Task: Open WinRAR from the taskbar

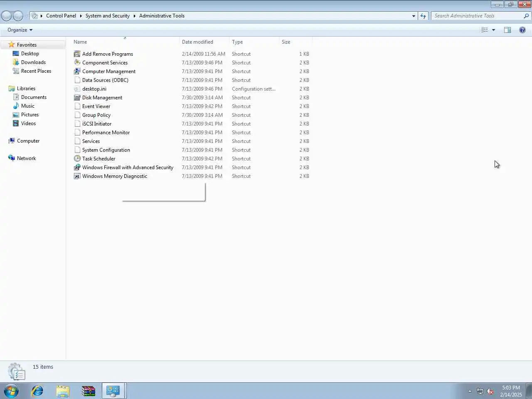Action: (88, 391)
